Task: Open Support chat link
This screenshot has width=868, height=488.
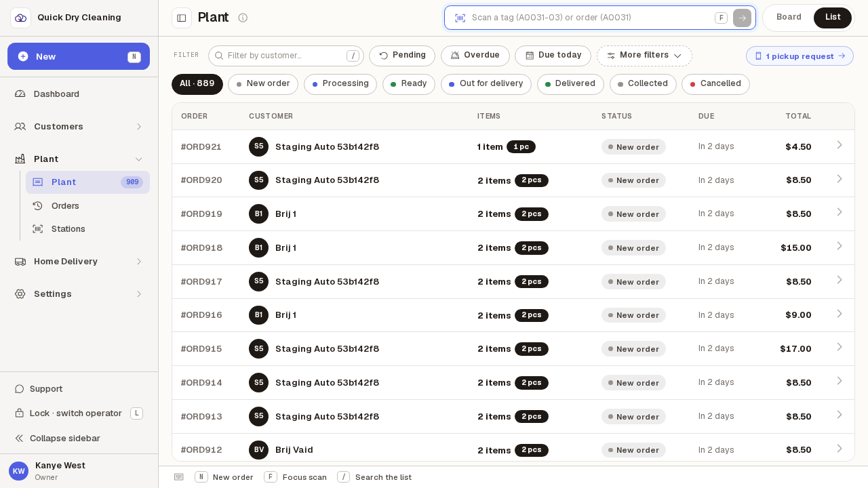Action: 79,389
